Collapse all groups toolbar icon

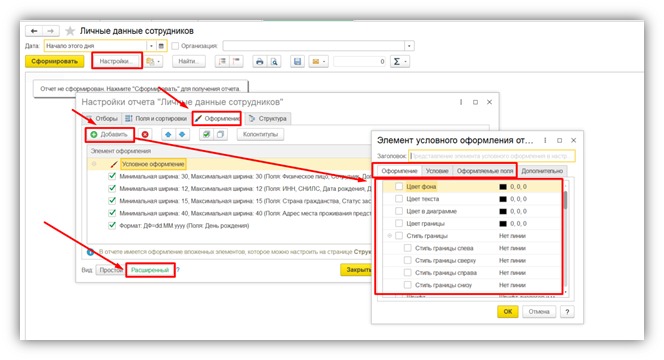point(236,61)
